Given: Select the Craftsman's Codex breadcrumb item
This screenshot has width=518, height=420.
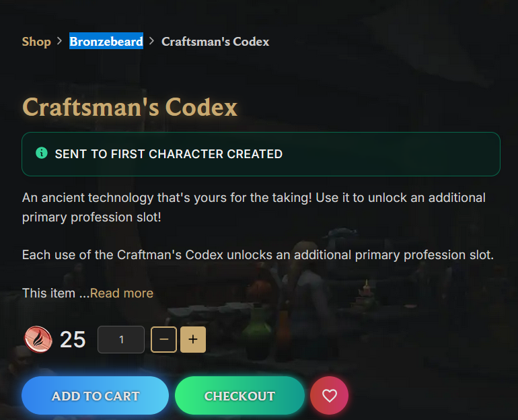Looking at the screenshot, I should click(215, 42).
